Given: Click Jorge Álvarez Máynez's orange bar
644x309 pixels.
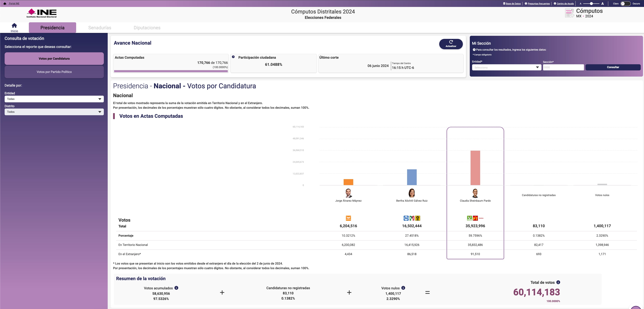Looking at the screenshot, I should click(348, 182).
